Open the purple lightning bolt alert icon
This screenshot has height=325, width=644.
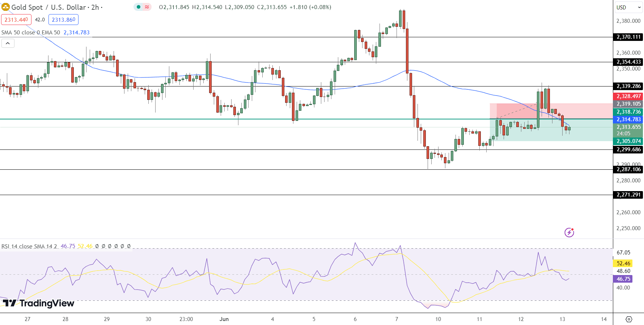click(x=569, y=232)
